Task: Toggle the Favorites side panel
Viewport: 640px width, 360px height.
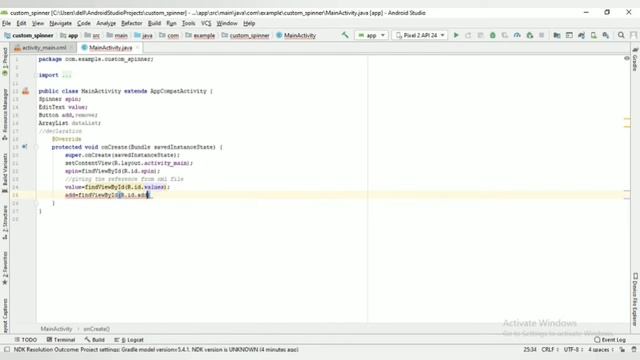Action: [x=5, y=268]
